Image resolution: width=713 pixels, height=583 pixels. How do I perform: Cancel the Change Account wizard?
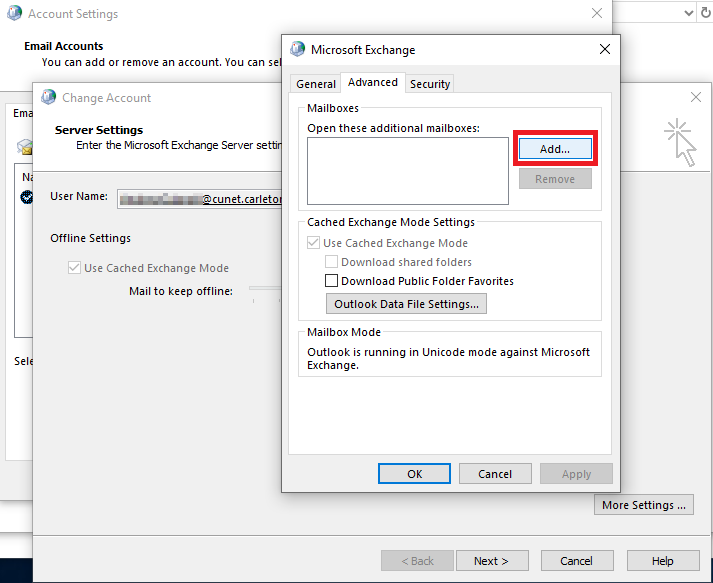577,561
